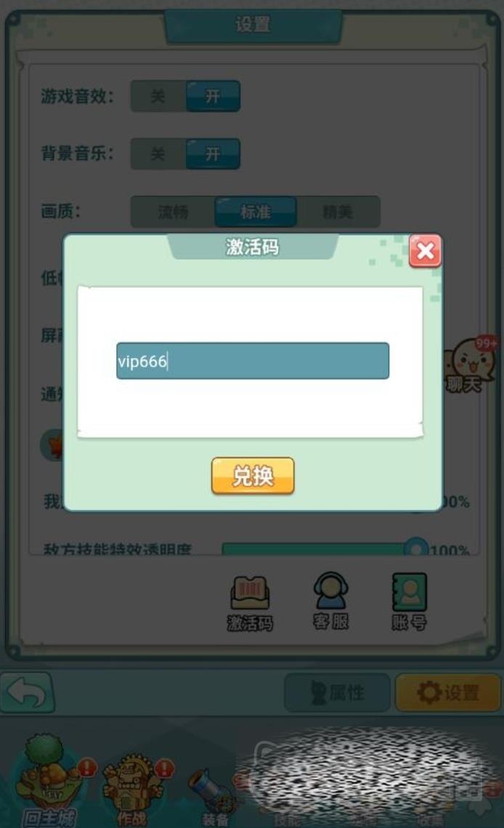Viewport: 504px width, 828px height.
Task: Open the 账号 account book icon
Action: pos(409,601)
